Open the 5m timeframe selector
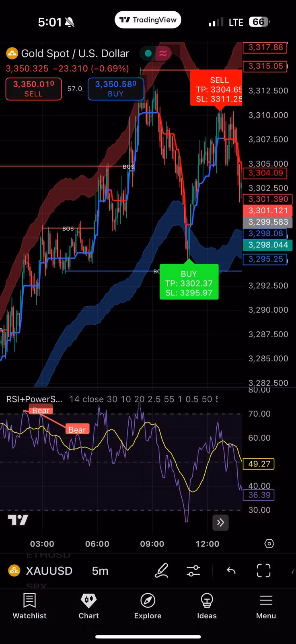Image resolution: width=296 pixels, height=644 pixels. click(x=100, y=571)
